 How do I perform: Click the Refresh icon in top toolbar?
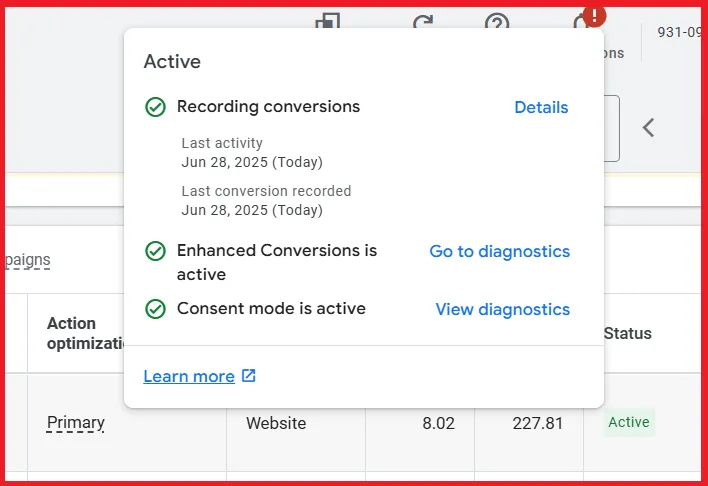pos(422,22)
